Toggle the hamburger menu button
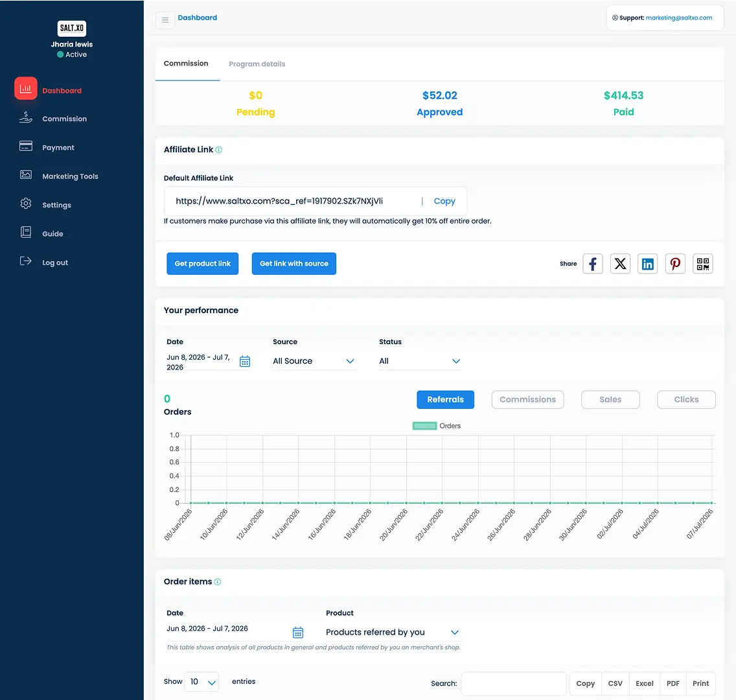The image size is (736, 700). [x=165, y=19]
